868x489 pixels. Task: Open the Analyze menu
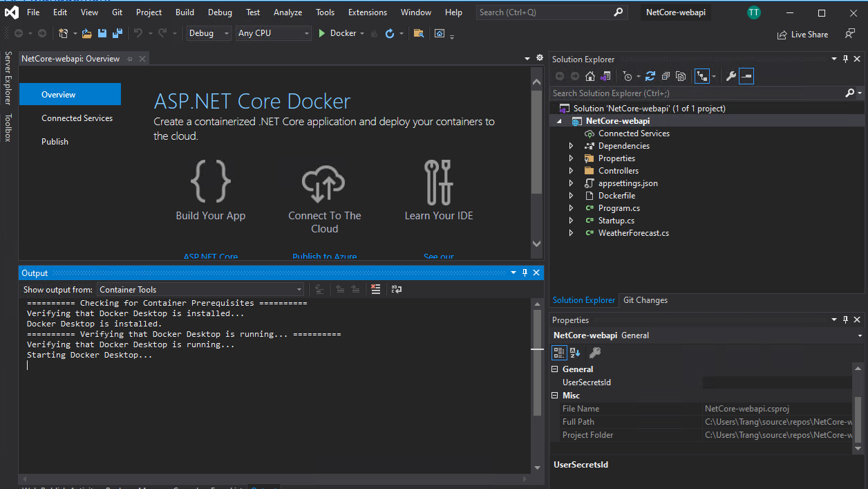click(x=287, y=12)
